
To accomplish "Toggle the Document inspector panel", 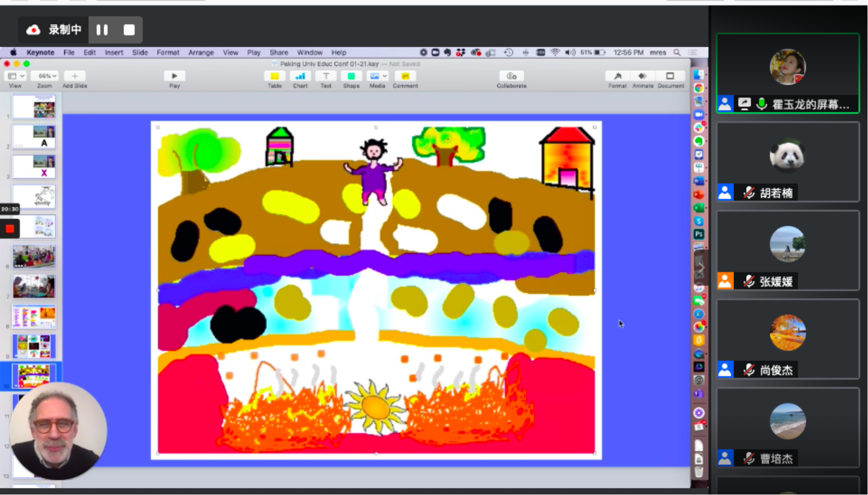I will click(670, 76).
